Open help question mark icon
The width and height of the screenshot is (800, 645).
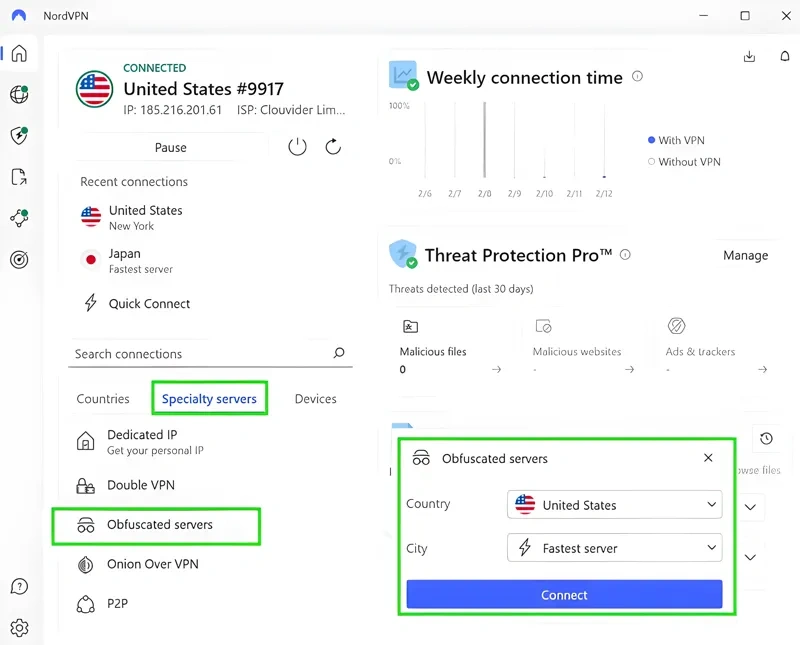point(19,587)
